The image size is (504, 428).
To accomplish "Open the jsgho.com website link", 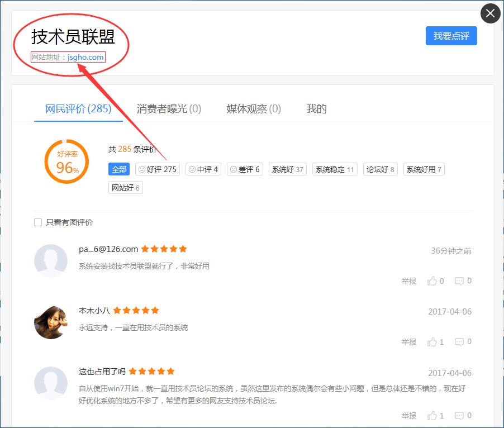I will [85, 57].
